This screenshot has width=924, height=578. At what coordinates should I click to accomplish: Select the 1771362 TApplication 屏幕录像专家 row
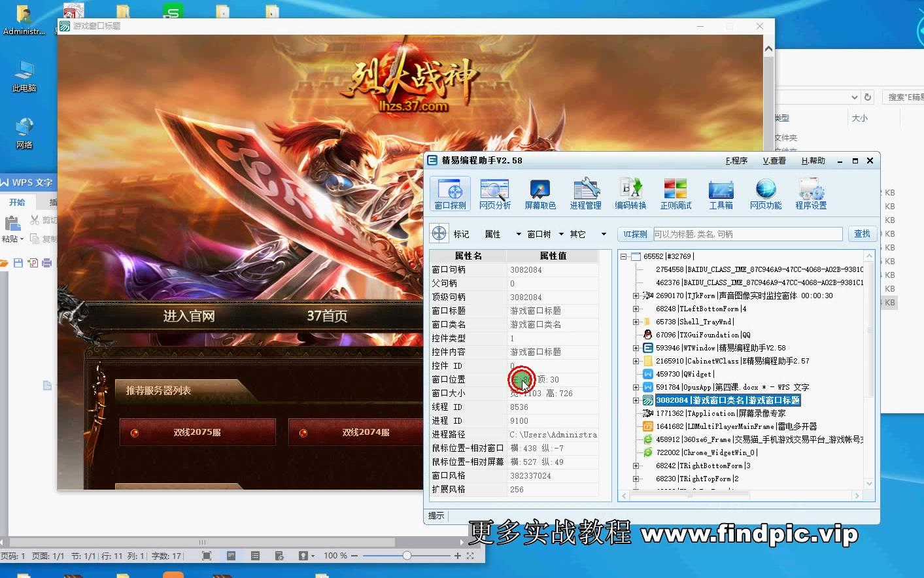pos(721,413)
